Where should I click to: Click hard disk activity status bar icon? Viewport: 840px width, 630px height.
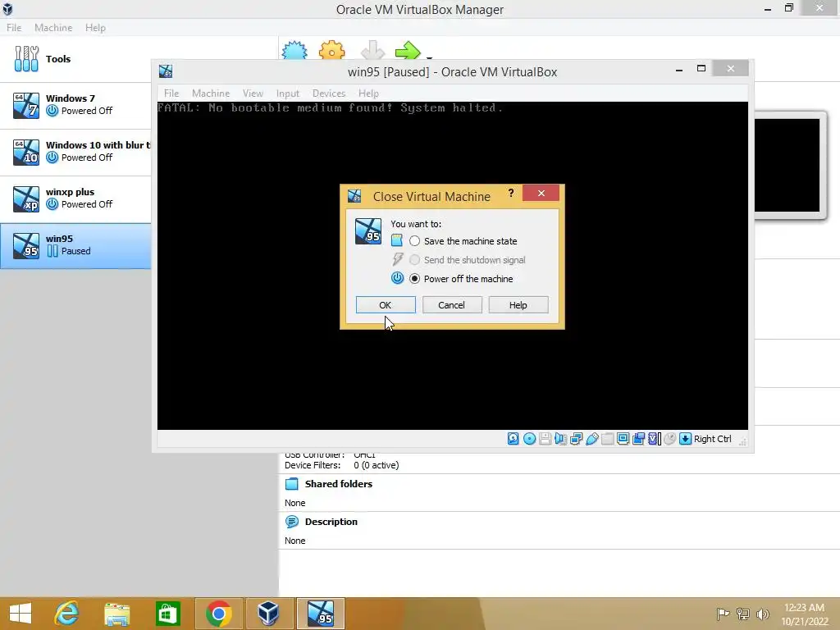[x=514, y=439]
